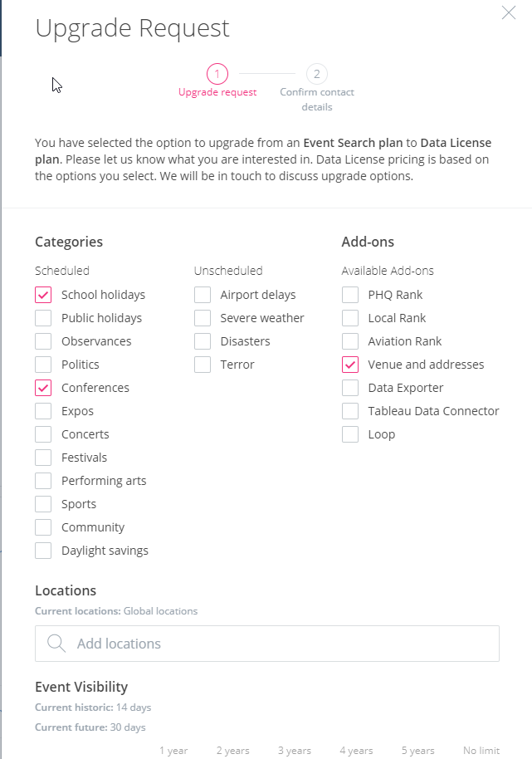Enable the Daylight savings category
532x759 pixels.
(x=43, y=551)
